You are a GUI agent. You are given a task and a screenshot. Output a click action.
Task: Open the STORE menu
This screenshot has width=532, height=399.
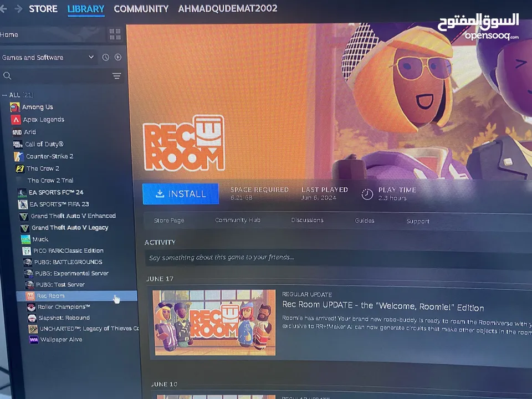[43, 9]
